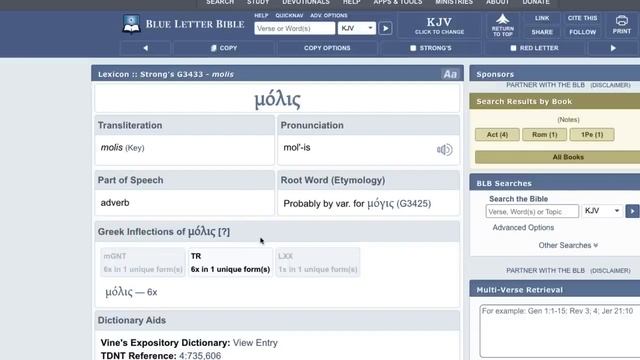Focus the Multi-Verse Retrieval text area

[x=560, y=331]
